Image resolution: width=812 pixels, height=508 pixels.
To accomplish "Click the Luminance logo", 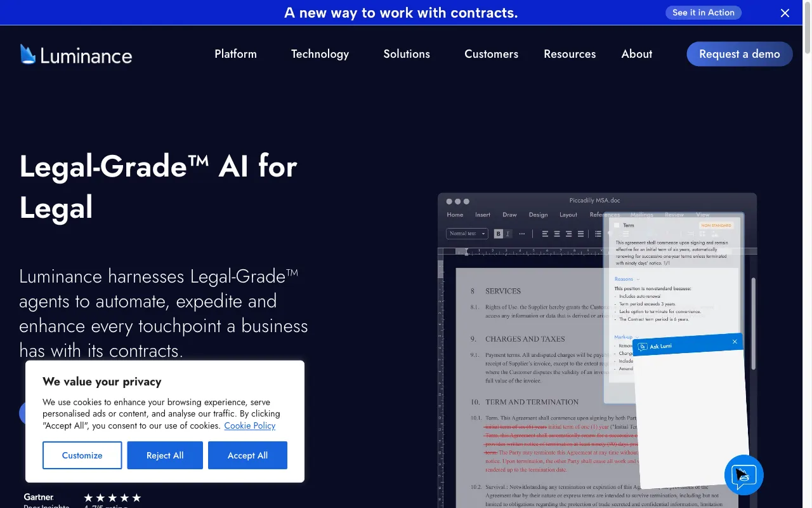I will pyautogui.click(x=76, y=55).
